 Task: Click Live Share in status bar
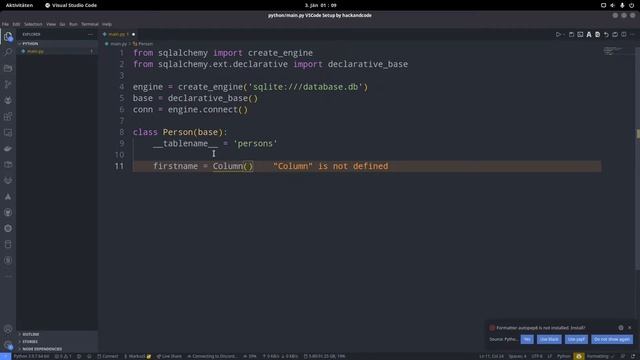[169, 356]
